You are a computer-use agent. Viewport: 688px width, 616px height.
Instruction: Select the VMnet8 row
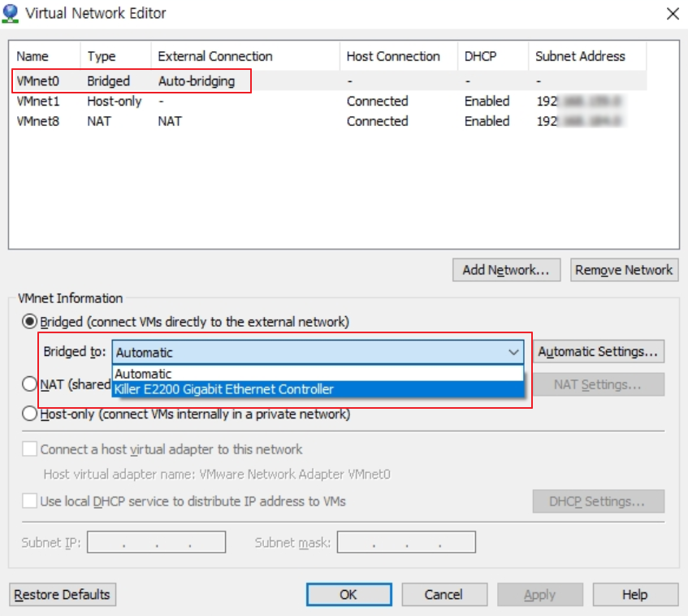pyautogui.click(x=329, y=121)
